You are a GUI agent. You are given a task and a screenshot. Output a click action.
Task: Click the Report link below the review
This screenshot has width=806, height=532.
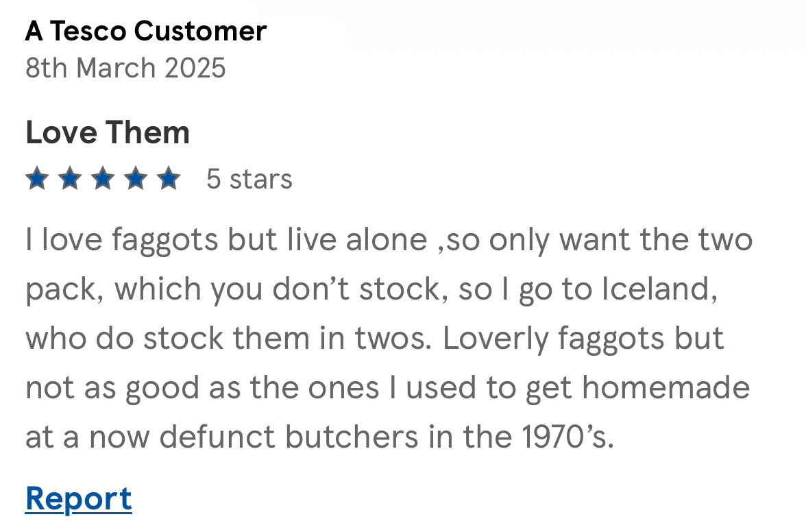click(79, 498)
